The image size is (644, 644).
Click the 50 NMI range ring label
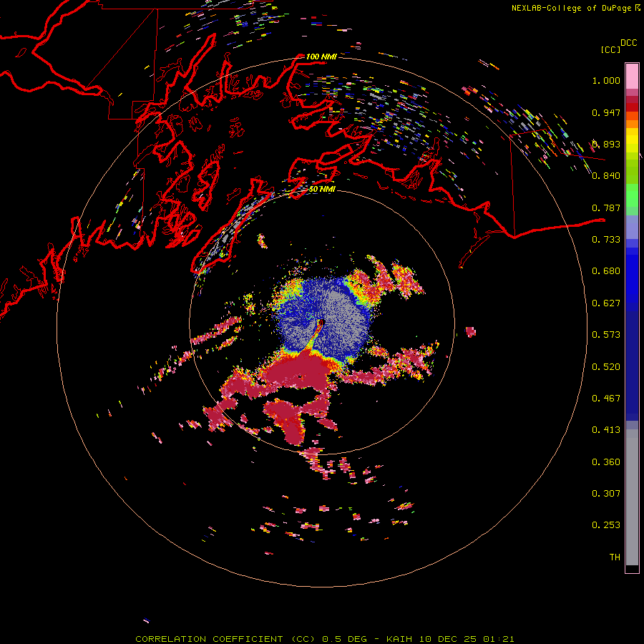(322, 189)
